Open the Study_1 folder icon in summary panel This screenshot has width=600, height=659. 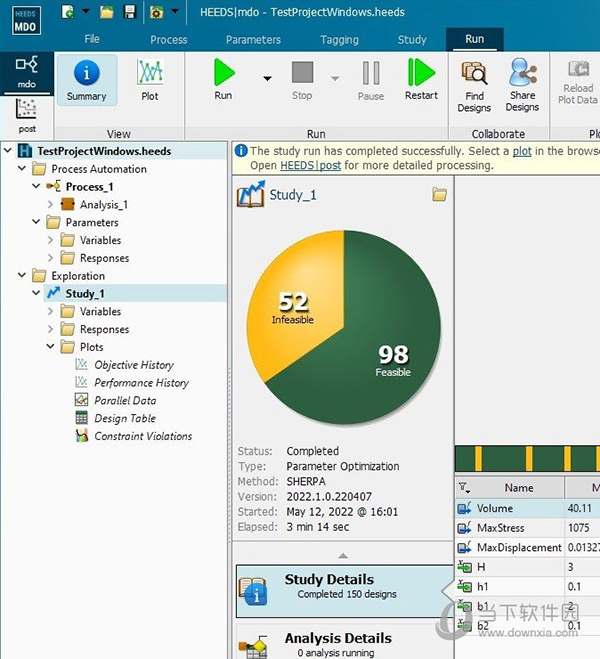point(439,195)
